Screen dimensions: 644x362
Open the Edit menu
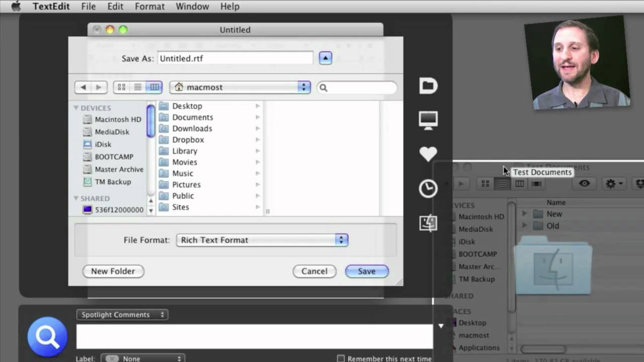pos(115,7)
